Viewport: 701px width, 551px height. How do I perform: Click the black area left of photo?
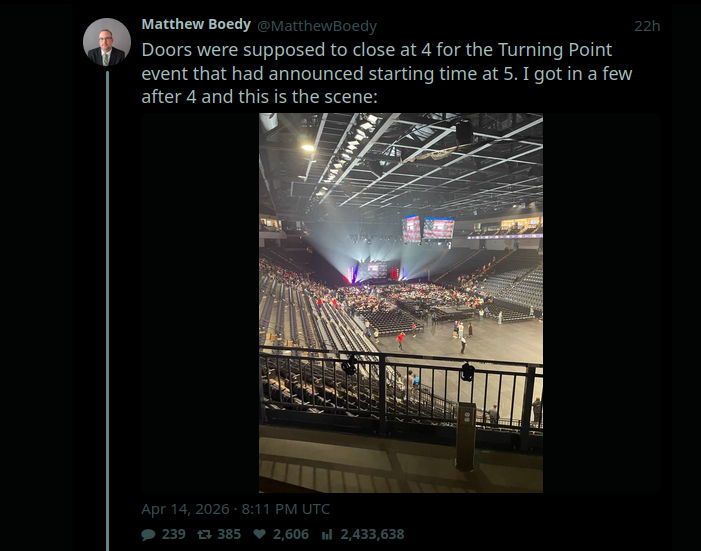(199, 302)
